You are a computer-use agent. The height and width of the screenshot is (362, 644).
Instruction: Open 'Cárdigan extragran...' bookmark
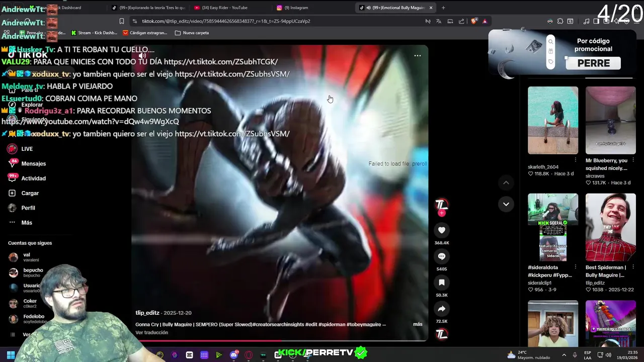(x=145, y=33)
